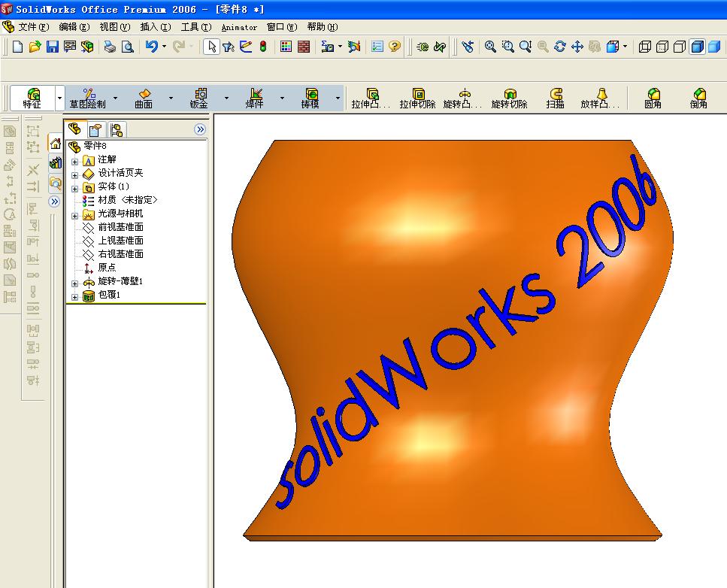Open the 帮助 menu
Image resolution: width=727 pixels, height=588 pixels.
pyautogui.click(x=323, y=27)
